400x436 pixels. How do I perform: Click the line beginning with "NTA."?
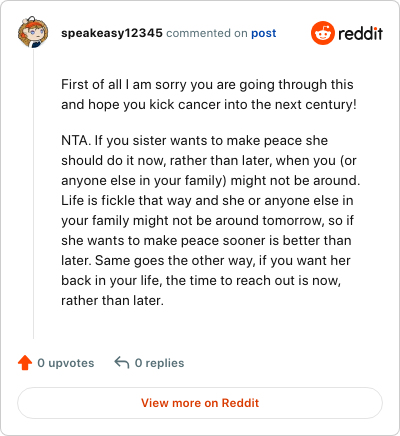[194, 140]
